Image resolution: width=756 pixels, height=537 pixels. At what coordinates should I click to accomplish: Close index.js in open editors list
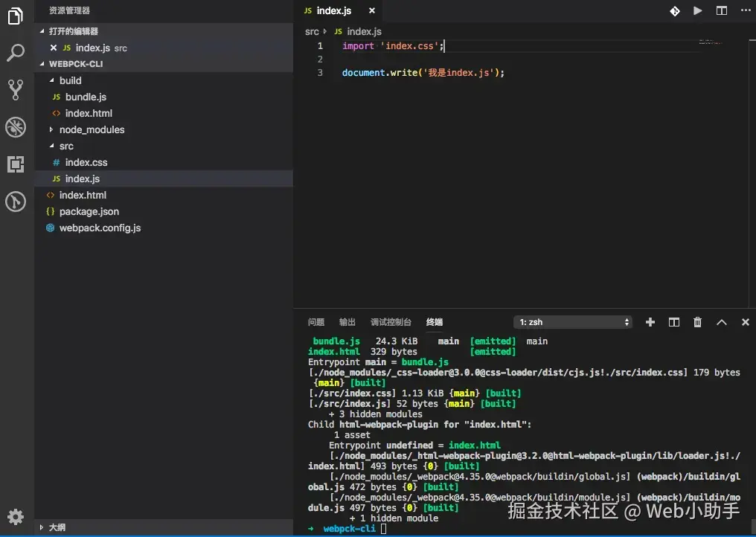[54, 48]
